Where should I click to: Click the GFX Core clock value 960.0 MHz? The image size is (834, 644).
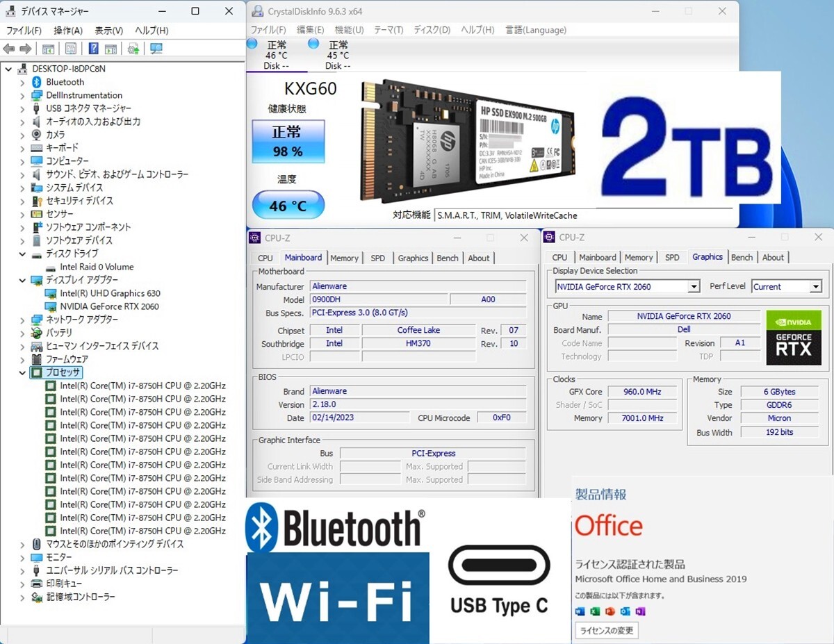642,392
